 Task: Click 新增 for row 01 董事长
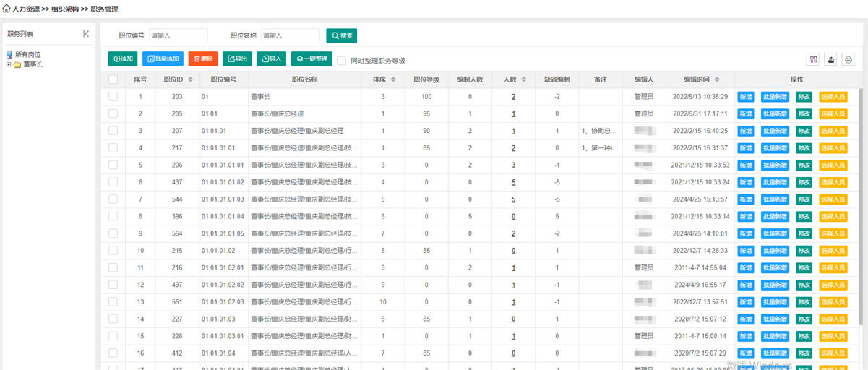(x=745, y=96)
